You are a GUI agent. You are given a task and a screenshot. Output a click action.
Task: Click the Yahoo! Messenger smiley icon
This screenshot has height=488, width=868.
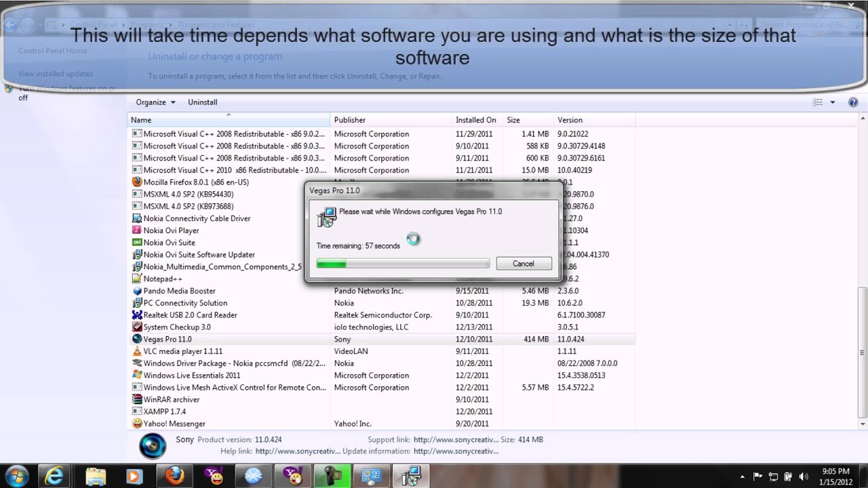coord(137,424)
